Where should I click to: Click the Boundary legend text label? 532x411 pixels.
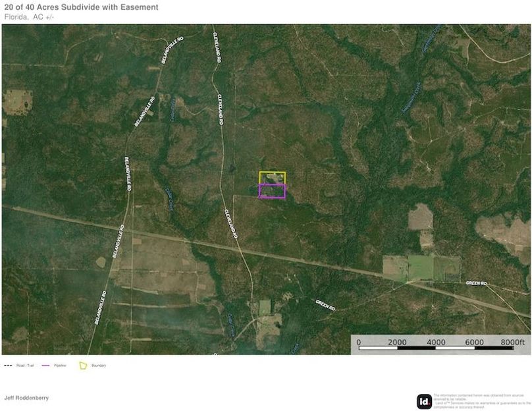tap(99, 366)
